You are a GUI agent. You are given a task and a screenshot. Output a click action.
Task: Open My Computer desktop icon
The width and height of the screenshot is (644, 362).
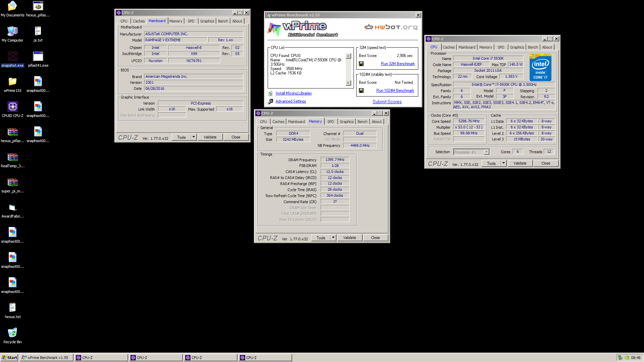(x=12, y=34)
